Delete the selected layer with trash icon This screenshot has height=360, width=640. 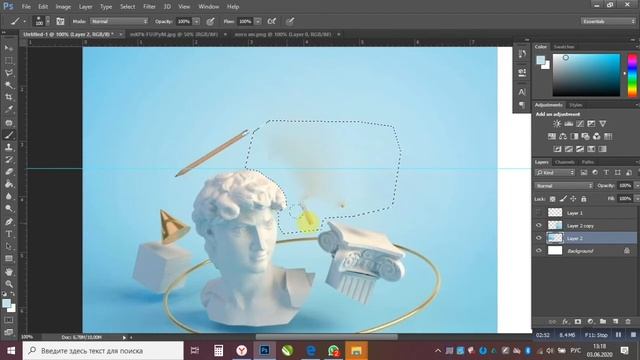pyautogui.click(x=628, y=322)
